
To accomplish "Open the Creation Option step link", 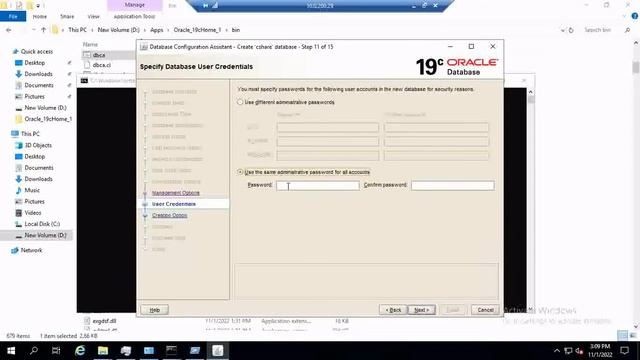I will (169, 215).
